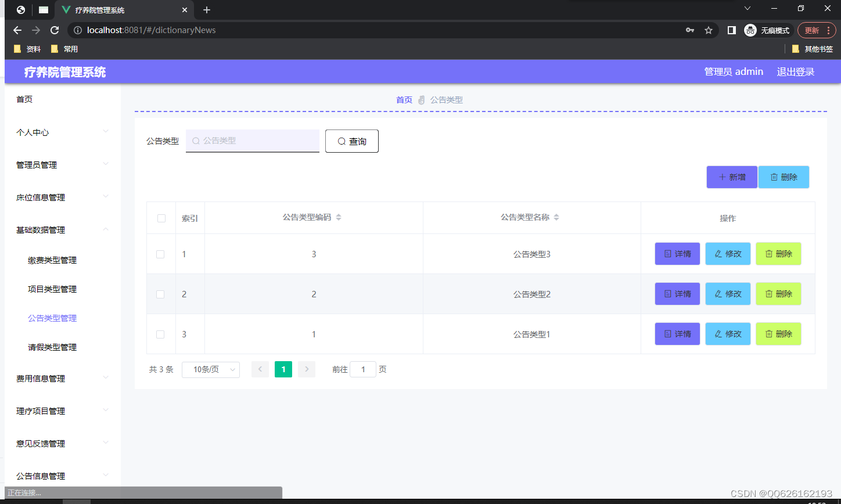Focus the 前往 page jump input
841x504 pixels.
[363, 369]
